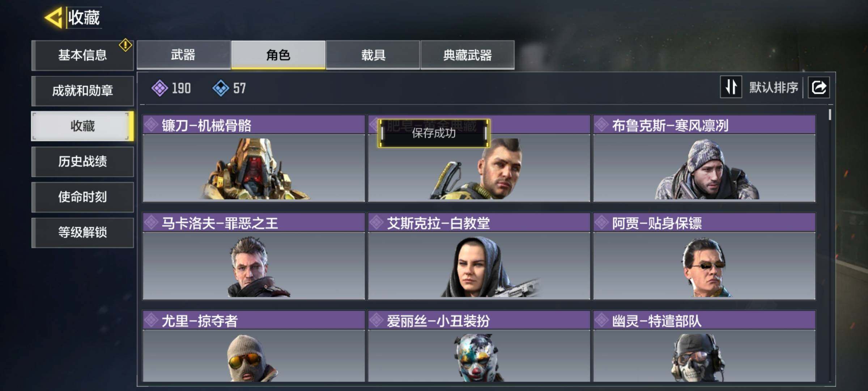Click the share export icon
The width and height of the screenshot is (868, 391).
coord(819,87)
